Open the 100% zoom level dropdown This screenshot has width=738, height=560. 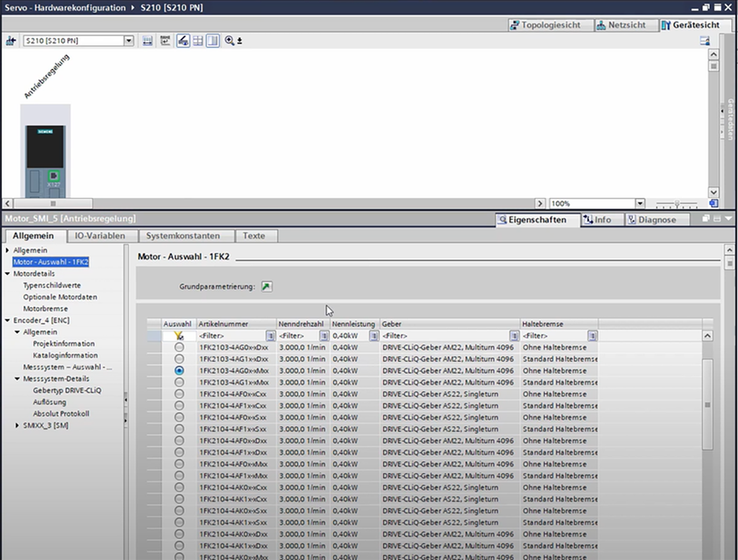[x=640, y=203]
